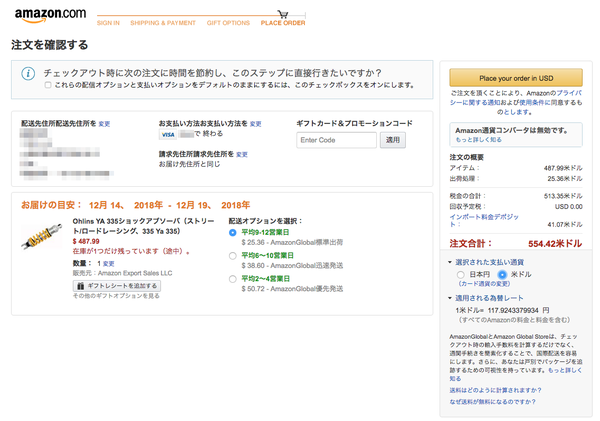
Task: Click the 25.36米ドル shipping amount
Action: tap(565, 178)
